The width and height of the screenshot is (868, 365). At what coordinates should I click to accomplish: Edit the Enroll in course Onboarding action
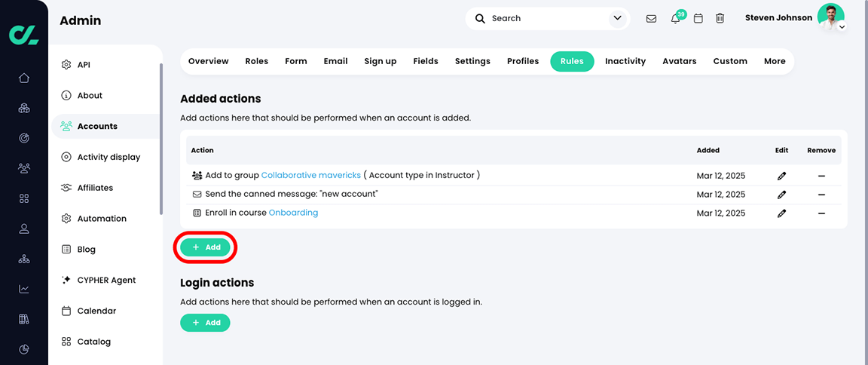(781, 213)
